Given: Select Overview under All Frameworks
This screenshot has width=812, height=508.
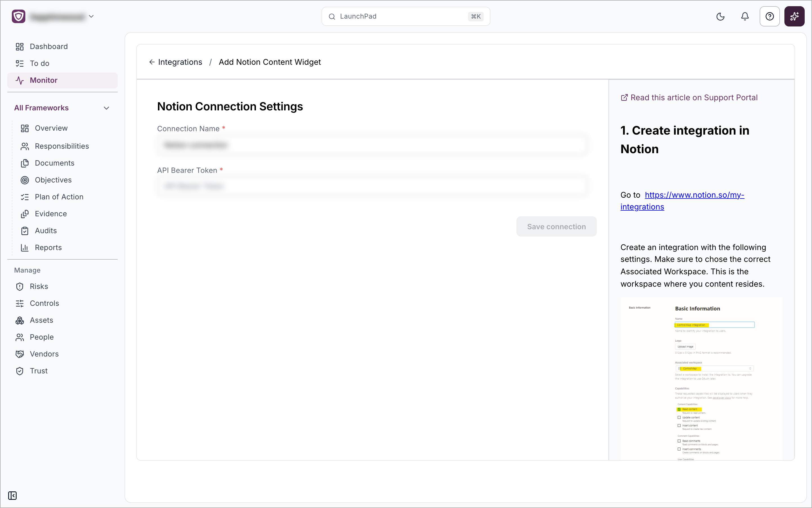Looking at the screenshot, I should point(51,128).
